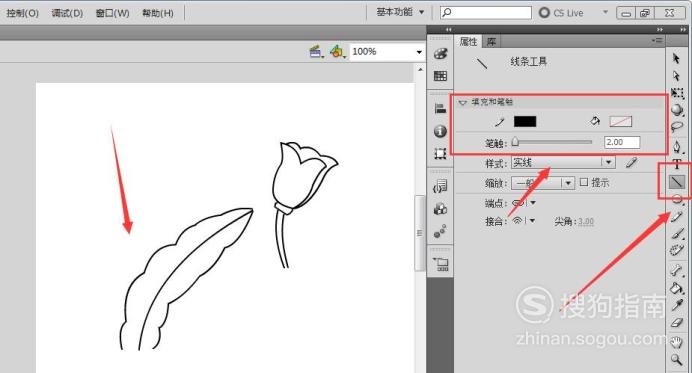Open the properties panel options menu
This screenshot has width=692, height=373.
tap(657, 41)
